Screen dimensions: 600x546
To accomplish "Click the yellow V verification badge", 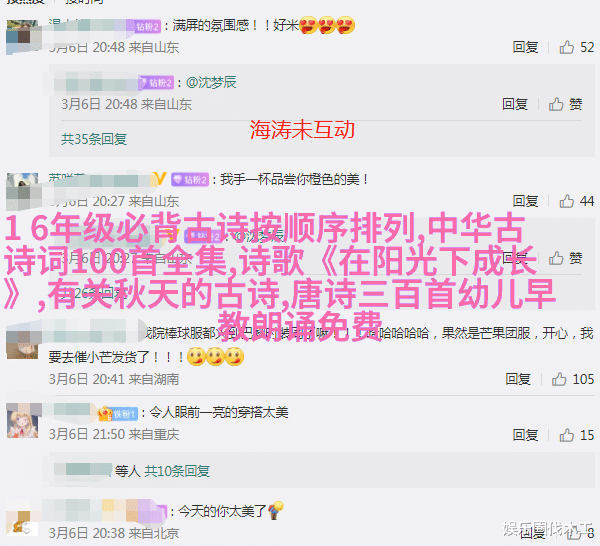I will (x=160, y=178).
